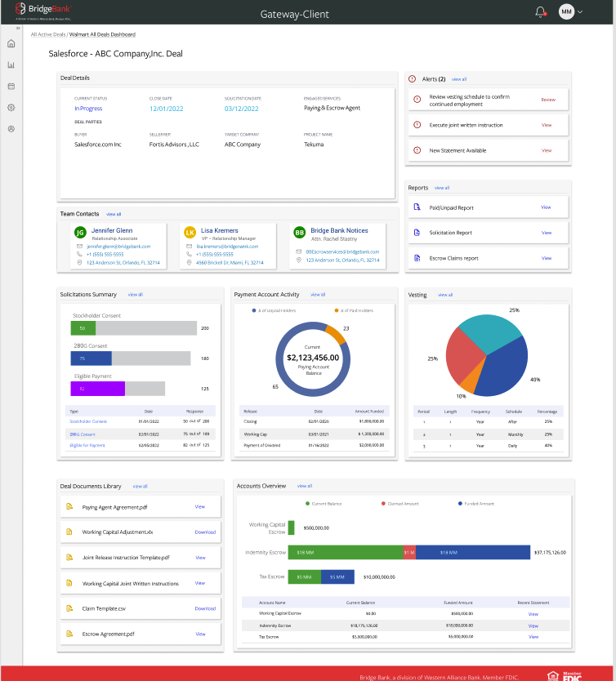This screenshot has height=681, width=616.
Task: Download Claim Template.csv
Action: point(205,608)
